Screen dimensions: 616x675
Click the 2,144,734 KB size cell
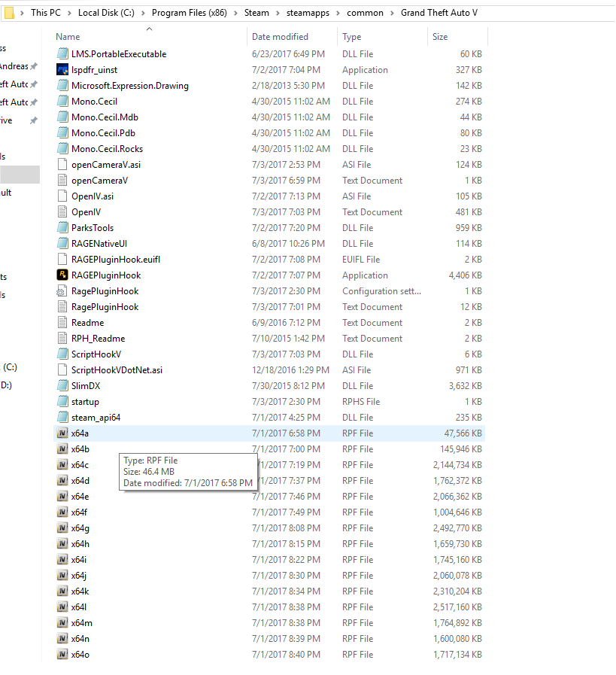pos(457,465)
